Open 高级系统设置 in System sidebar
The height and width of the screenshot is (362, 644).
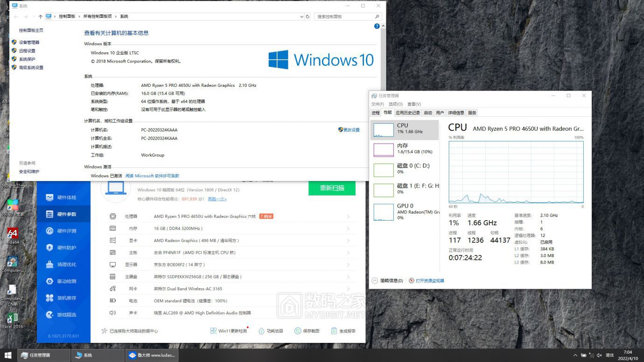click(x=31, y=68)
